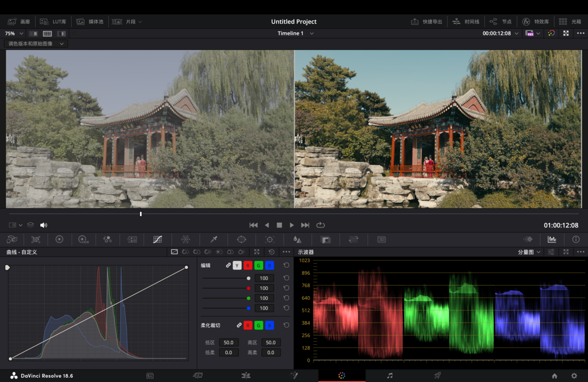Open the Color Warper palette
This screenshot has height=382, width=588.
pos(185,239)
